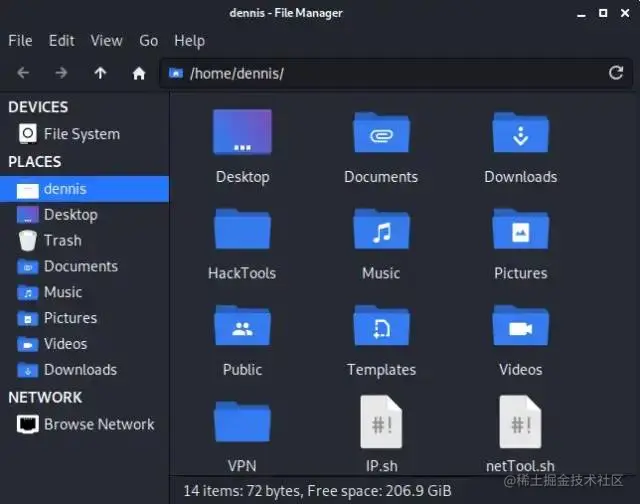Go back using the left arrow
Viewport: 640px width, 504px height.
[23, 73]
